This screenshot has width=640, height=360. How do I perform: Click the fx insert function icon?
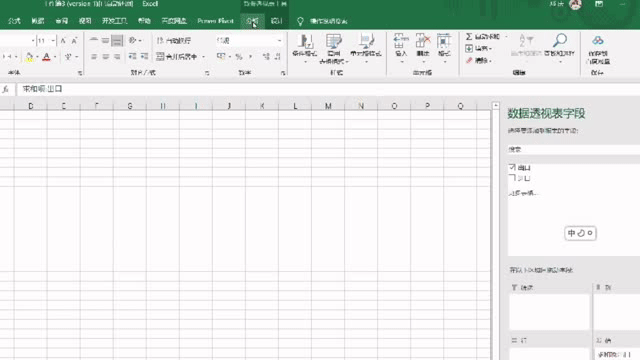tap(6, 89)
